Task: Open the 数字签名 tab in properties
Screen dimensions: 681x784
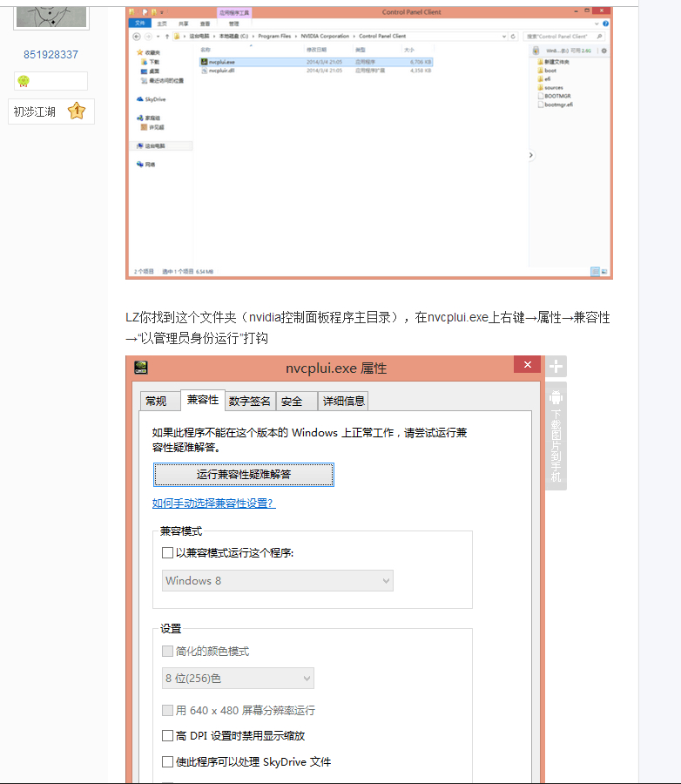Action: coord(250,401)
